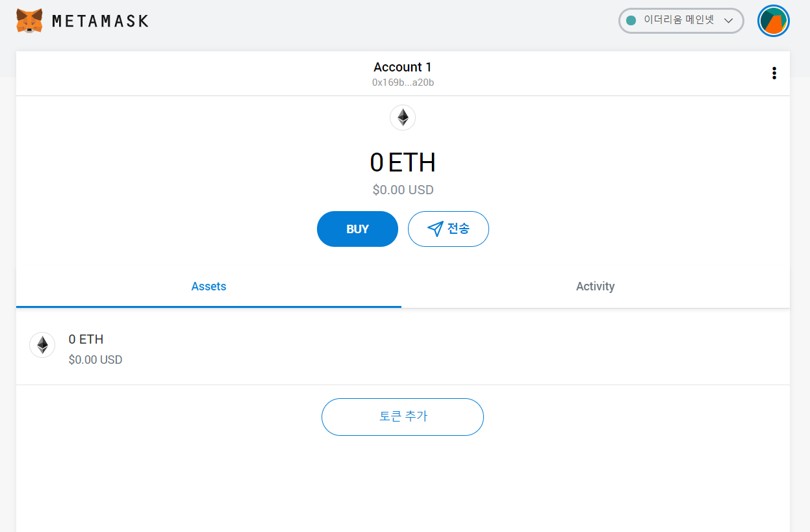The image size is (810, 532).
Task: Open the account avatar menu
Action: [x=773, y=21]
